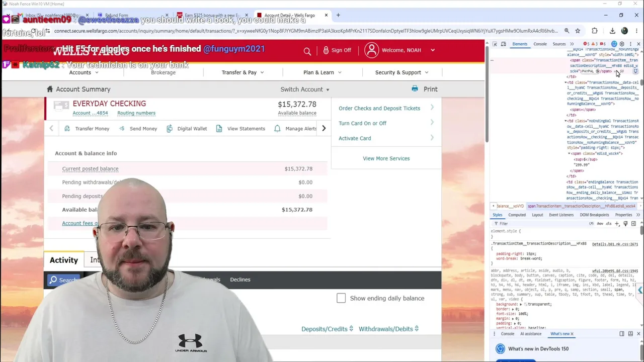Click View More Services link
This screenshot has width=644, height=362.
tap(386, 158)
